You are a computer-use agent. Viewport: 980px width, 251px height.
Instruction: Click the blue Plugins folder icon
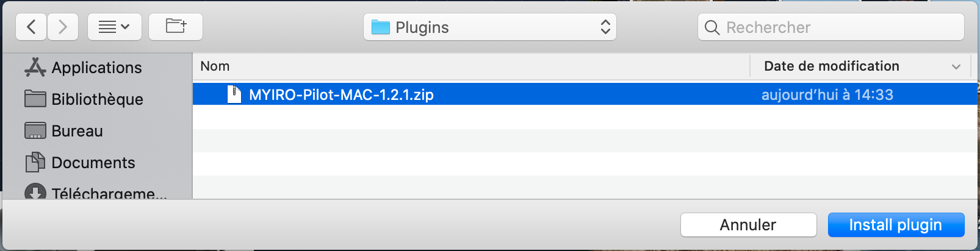pyautogui.click(x=381, y=27)
